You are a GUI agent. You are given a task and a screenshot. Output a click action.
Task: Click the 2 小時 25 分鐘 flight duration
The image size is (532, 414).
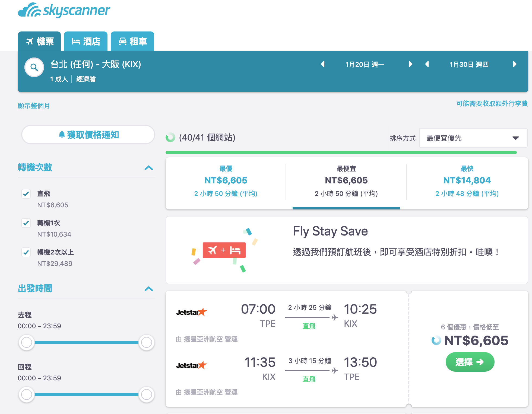click(310, 307)
